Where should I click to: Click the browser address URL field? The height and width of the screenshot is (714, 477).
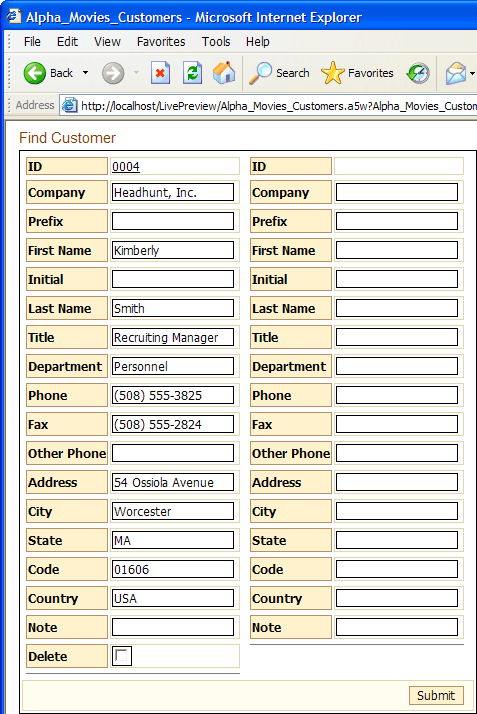pos(279,106)
